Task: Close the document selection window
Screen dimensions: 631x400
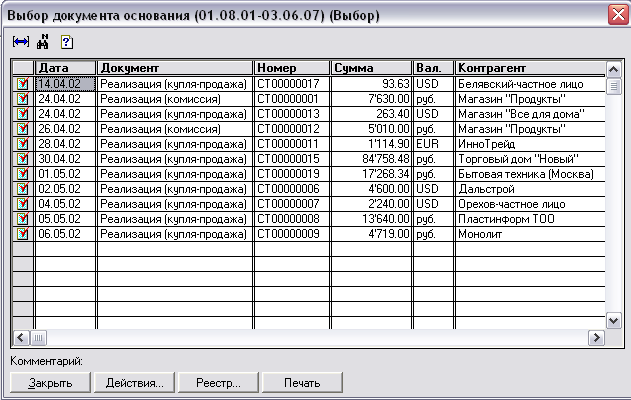Action: tap(615, 14)
